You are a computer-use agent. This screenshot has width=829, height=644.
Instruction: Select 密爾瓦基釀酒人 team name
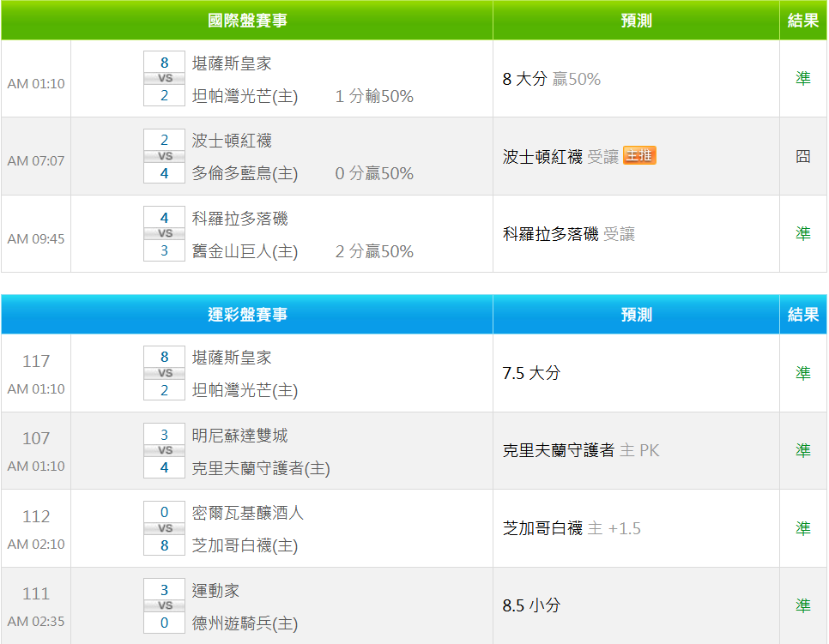[247, 513]
